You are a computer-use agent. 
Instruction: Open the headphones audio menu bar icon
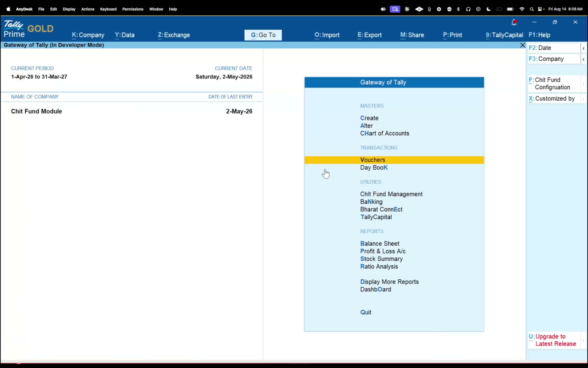pos(468,9)
